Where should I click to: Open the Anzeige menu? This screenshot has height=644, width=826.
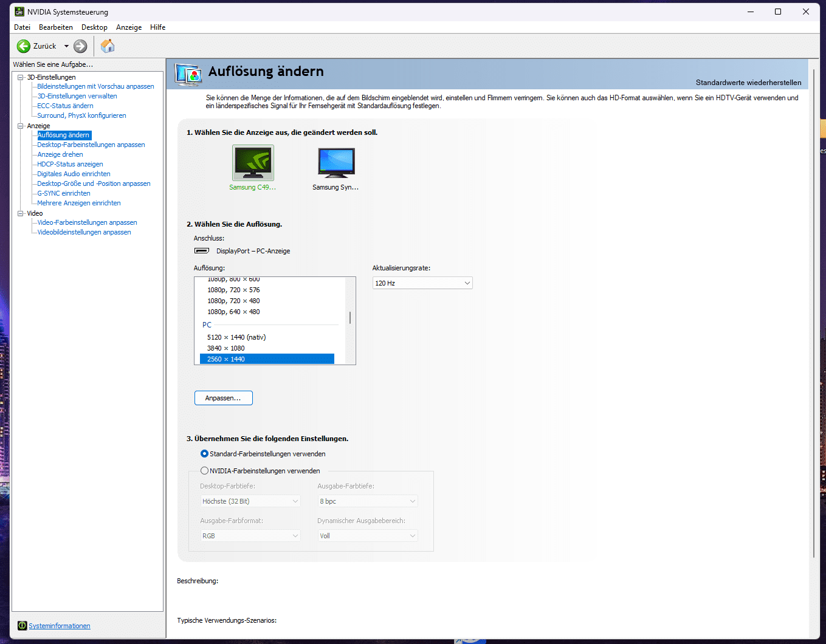(129, 27)
